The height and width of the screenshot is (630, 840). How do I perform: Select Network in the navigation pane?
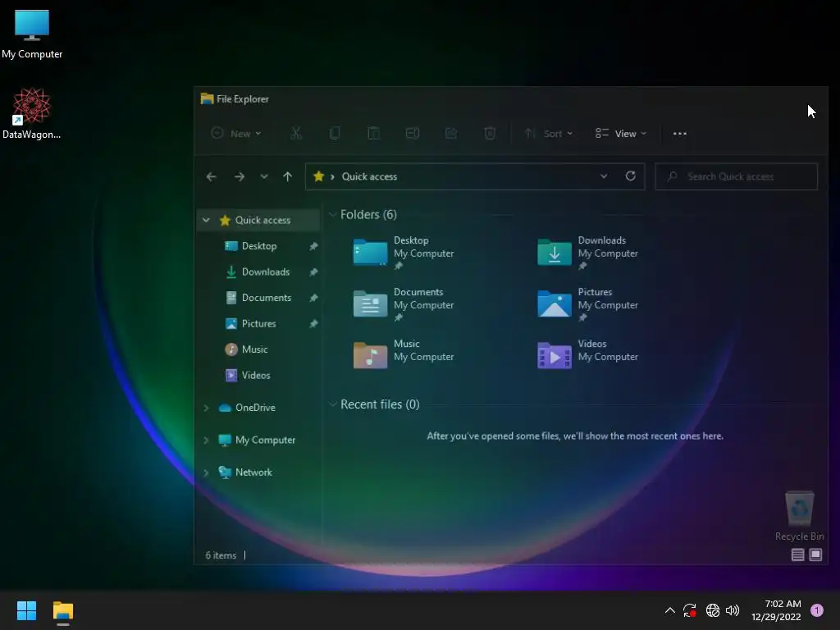[253, 472]
